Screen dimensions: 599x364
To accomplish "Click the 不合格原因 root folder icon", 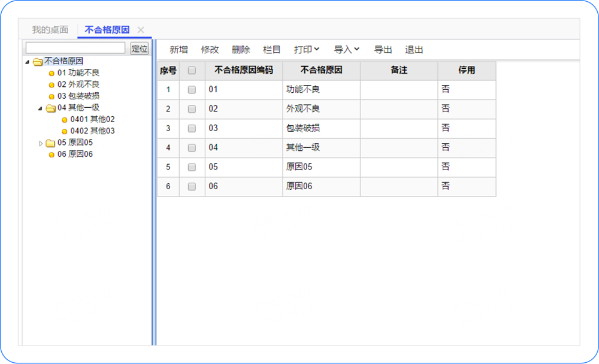I will pos(38,62).
